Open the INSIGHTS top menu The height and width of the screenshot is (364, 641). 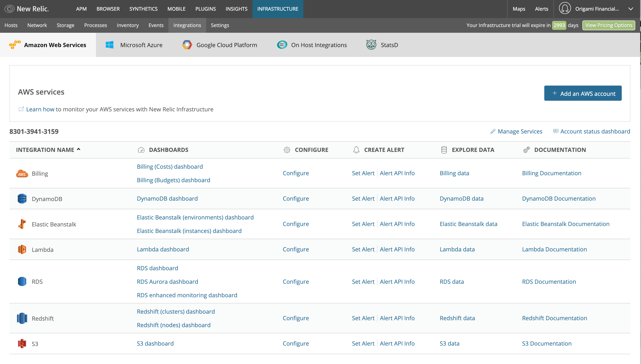(236, 9)
